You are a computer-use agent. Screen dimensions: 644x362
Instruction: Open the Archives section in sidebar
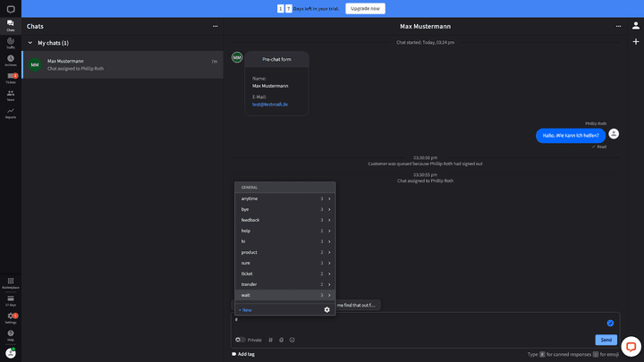(x=11, y=60)
